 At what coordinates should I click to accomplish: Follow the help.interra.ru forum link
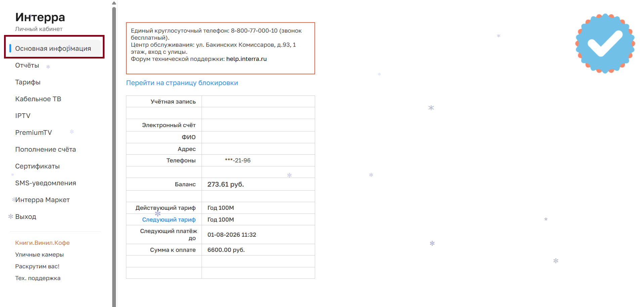(246, 59)
